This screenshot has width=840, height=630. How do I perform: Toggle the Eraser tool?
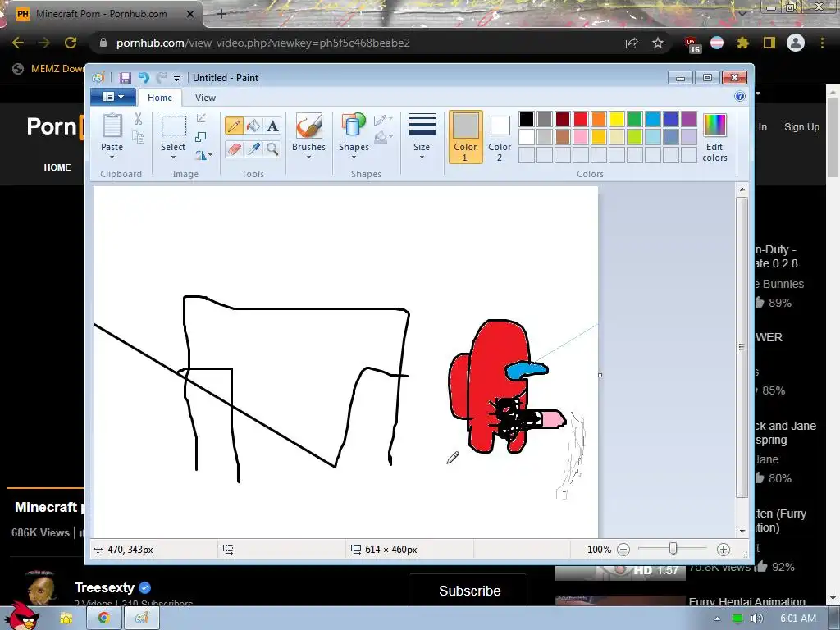234,148
